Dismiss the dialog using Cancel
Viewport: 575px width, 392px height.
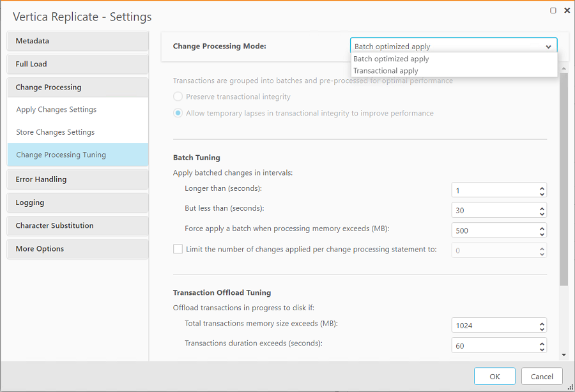541,376
